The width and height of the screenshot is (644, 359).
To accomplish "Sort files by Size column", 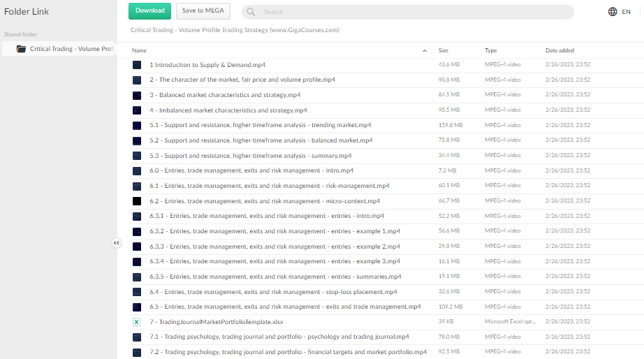I will point(443,50).
